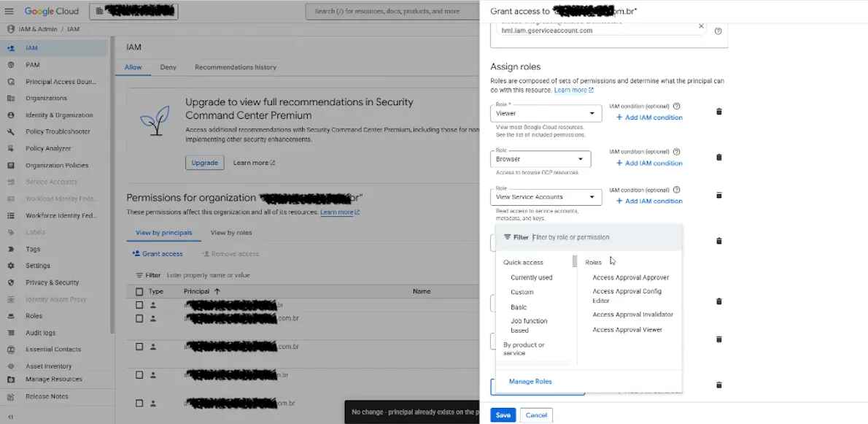Check the third principal row checkbox
Screen dimensions: 868x424
[x=139, y=347]
